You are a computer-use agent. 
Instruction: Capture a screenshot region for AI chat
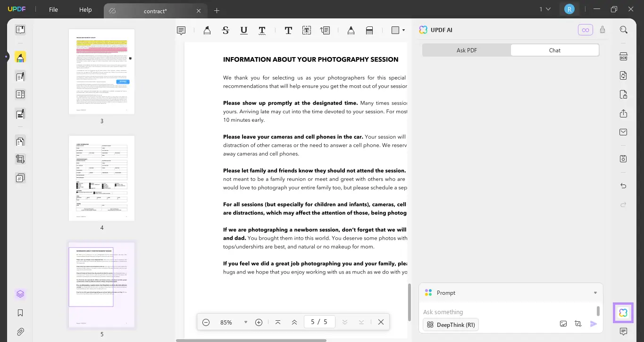coord(578,324)
